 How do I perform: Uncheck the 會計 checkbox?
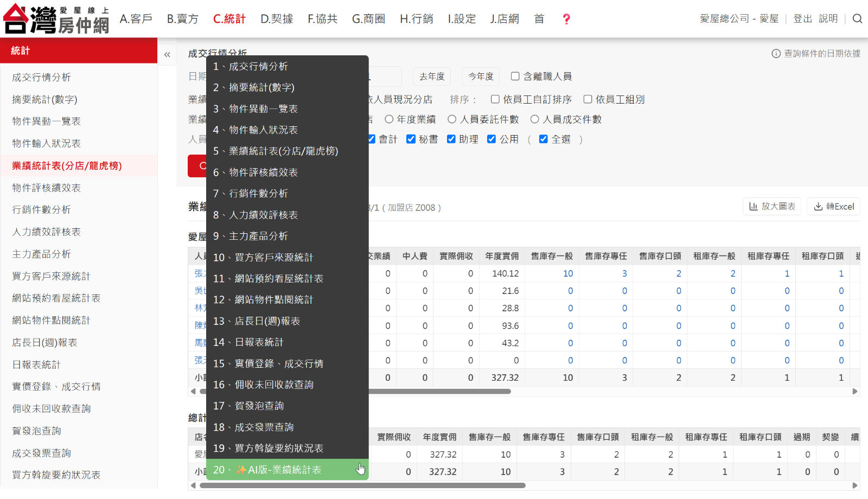(x=372, y=139)
